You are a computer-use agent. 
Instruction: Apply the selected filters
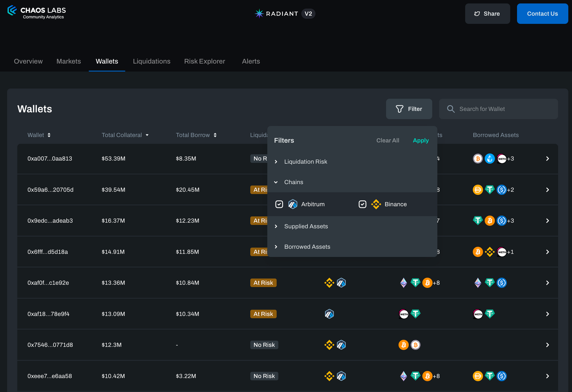click(420, 140)
